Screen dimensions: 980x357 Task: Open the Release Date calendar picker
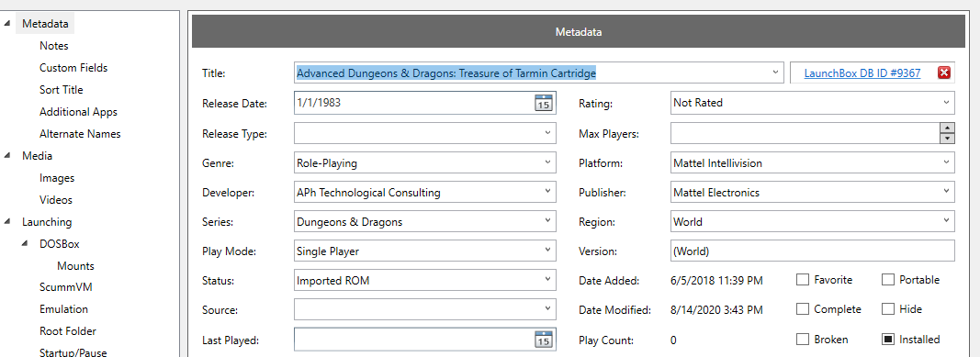pos(544,103)
